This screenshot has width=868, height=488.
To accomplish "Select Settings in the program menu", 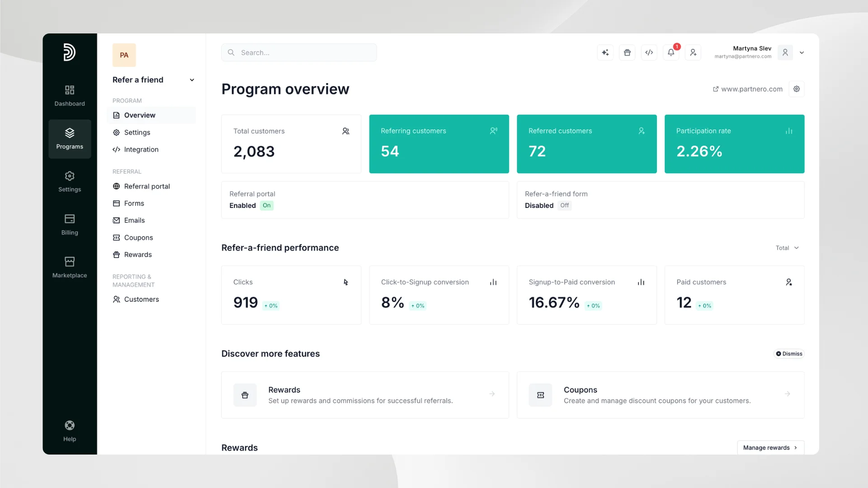I will coord(151,132).
